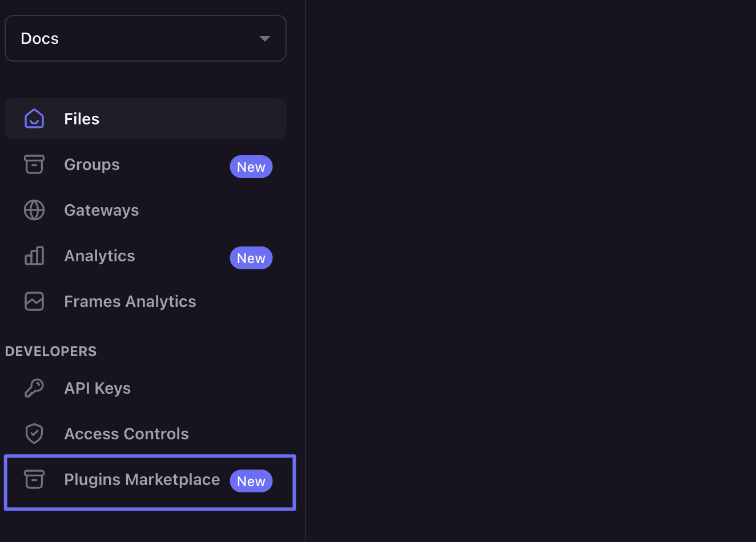Navigate to Gateways
The image size is (756, 542).
(x=102, y=210)
